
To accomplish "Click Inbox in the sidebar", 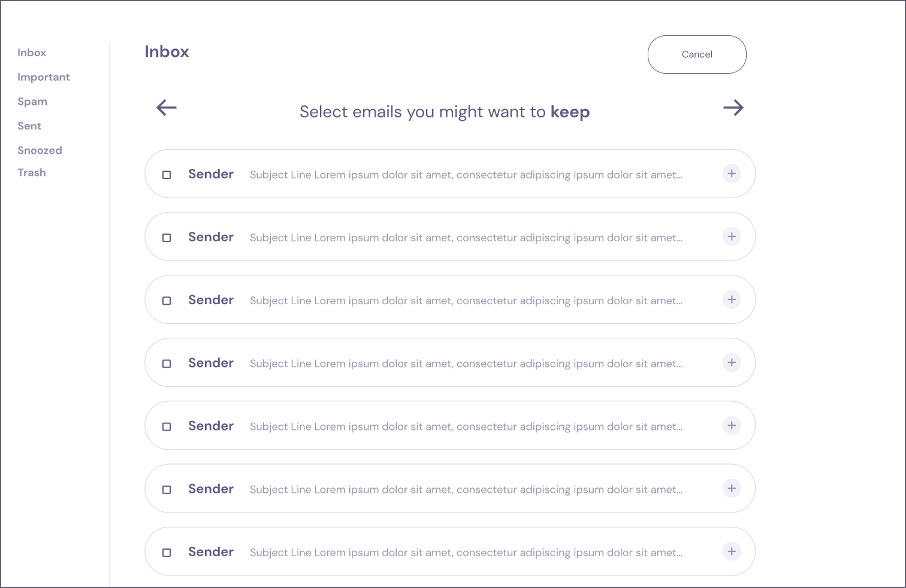I will pos(32,53).
